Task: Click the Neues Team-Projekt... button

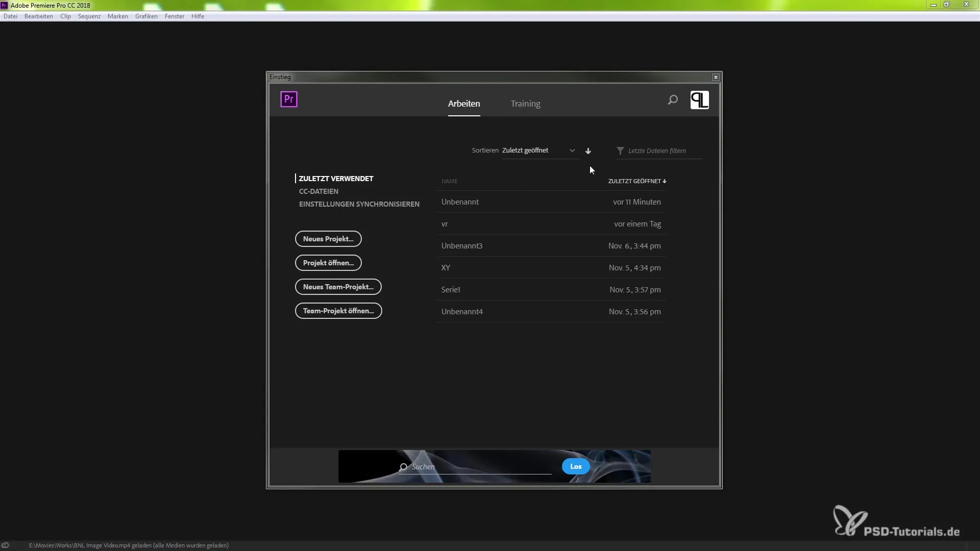Action: [x=338, y=287]
